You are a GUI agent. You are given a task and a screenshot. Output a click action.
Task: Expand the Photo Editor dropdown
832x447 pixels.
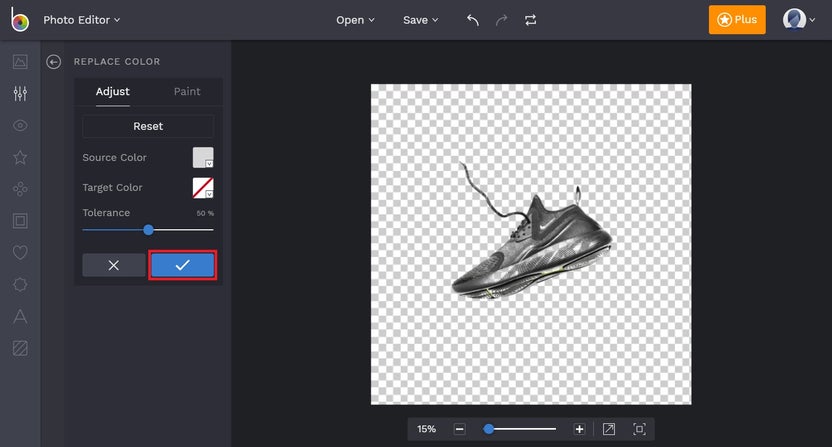[81, 20]
